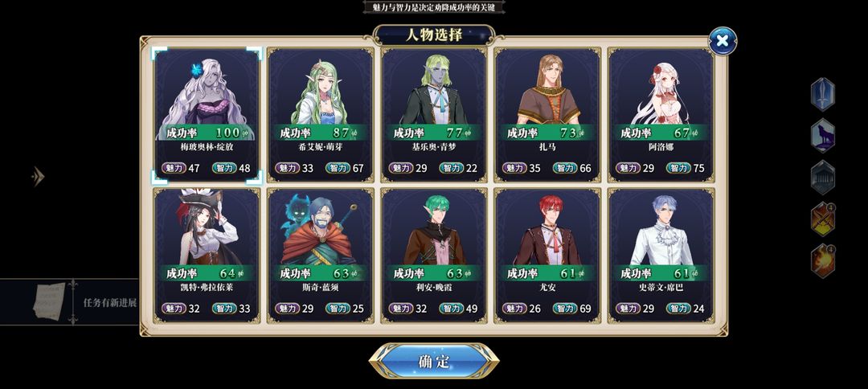Choose 史蒂文·席巴 character card
Viewport: 868px width, 389px height.
pyautogui.click(x=661, y=256)
